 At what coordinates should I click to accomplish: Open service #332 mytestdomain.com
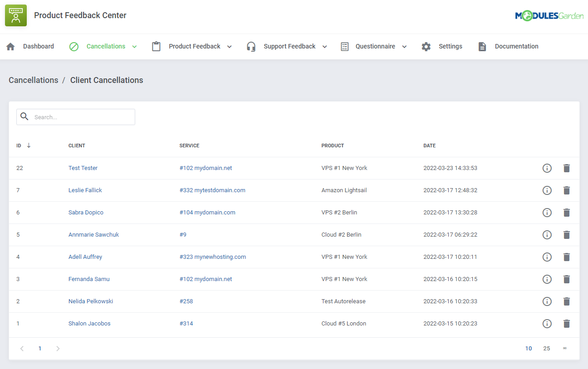coord(212,190)
